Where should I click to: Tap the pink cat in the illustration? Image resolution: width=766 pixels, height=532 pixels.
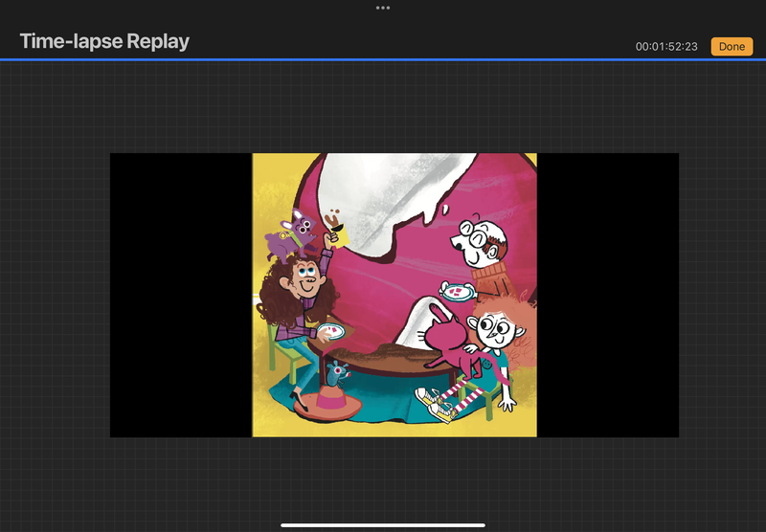445,337
